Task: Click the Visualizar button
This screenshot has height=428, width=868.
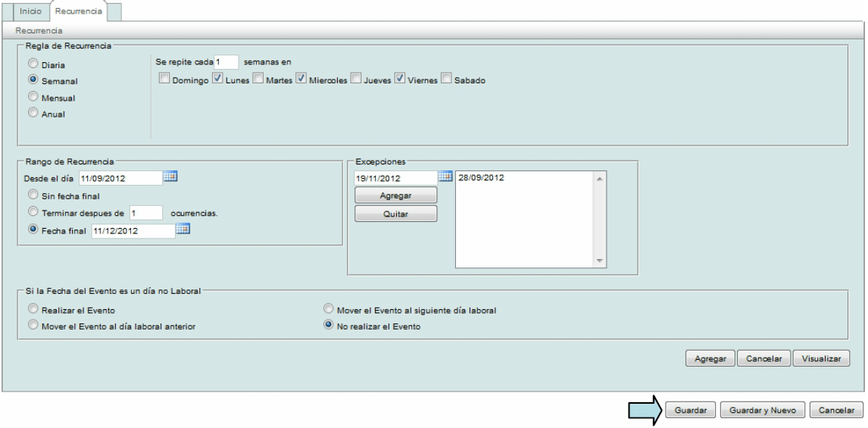Action: point(821,358)
